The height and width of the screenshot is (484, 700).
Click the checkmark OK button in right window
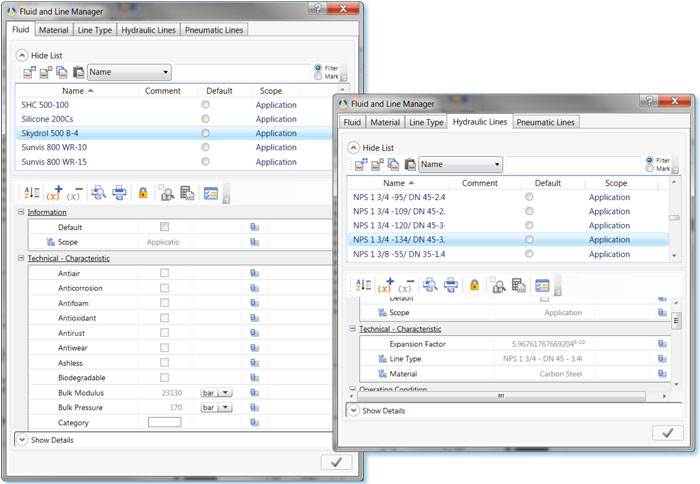click(668, 433)
